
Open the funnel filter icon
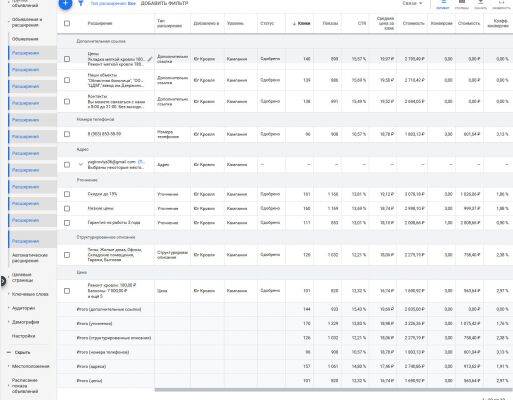pyautogui.click(x=81, y=3)
